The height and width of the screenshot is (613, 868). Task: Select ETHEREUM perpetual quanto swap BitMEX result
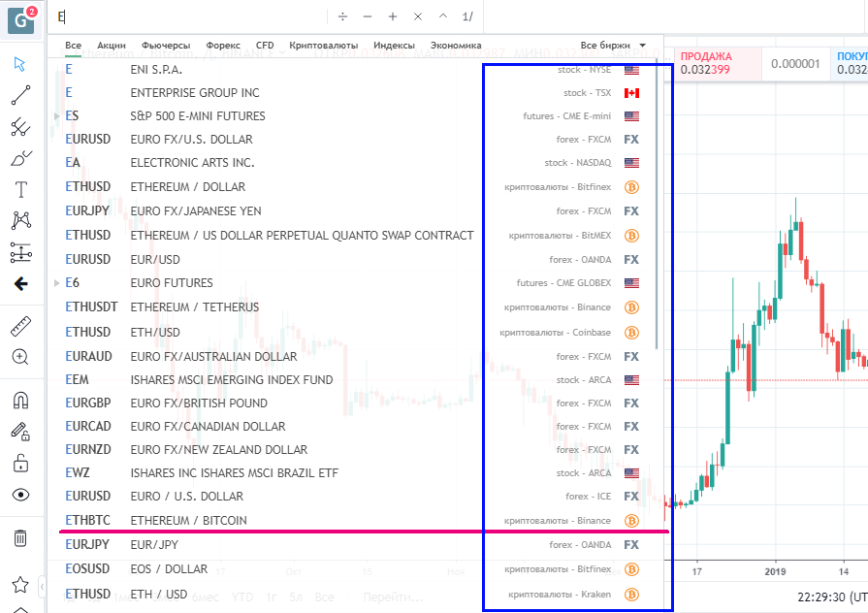(354, 236)
